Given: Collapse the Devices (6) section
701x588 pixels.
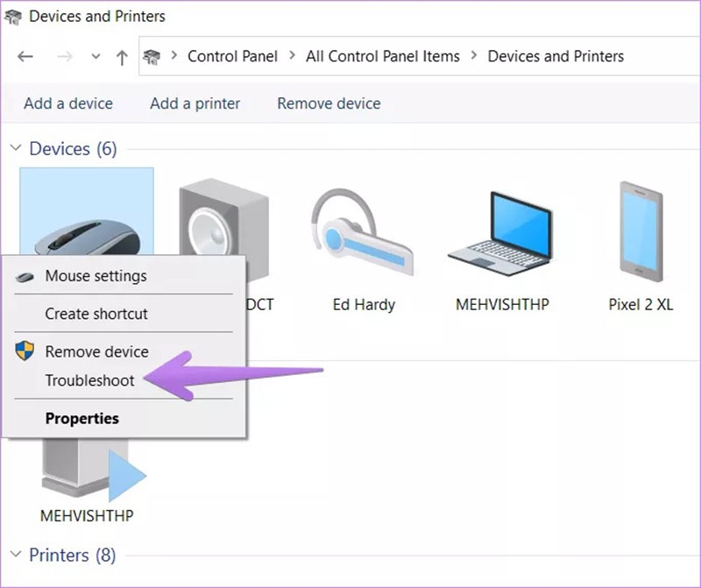Looking at the screenshot, I should (x=16, y=147).
